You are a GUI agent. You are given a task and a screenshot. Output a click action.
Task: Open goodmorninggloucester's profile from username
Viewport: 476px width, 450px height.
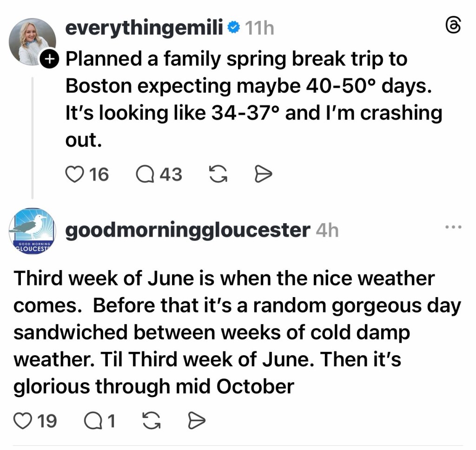click(x=187, y=230)
